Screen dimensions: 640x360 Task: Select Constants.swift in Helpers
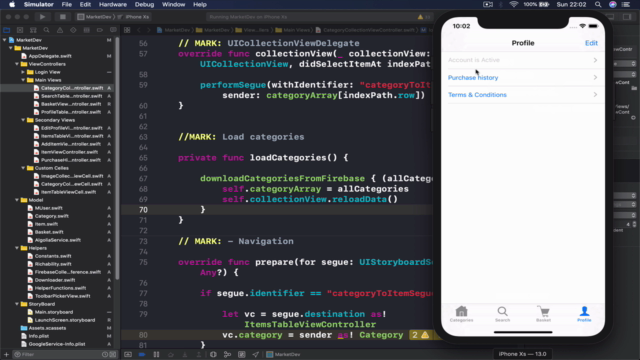[x=53, y=256]
